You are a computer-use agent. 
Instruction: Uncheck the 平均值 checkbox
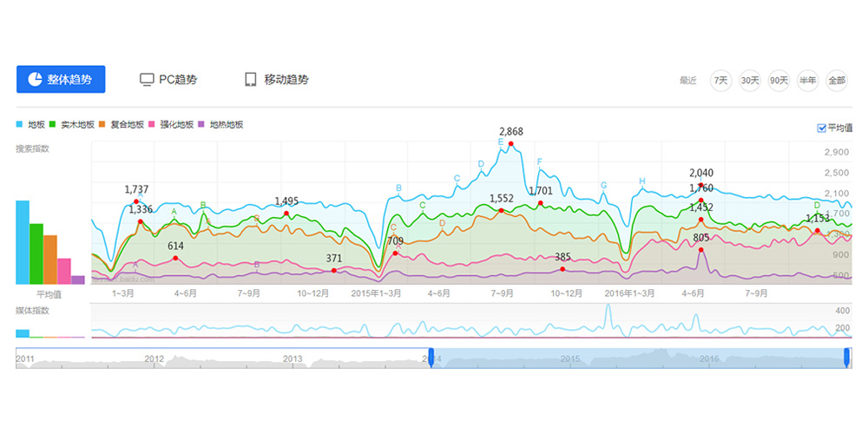822,128
